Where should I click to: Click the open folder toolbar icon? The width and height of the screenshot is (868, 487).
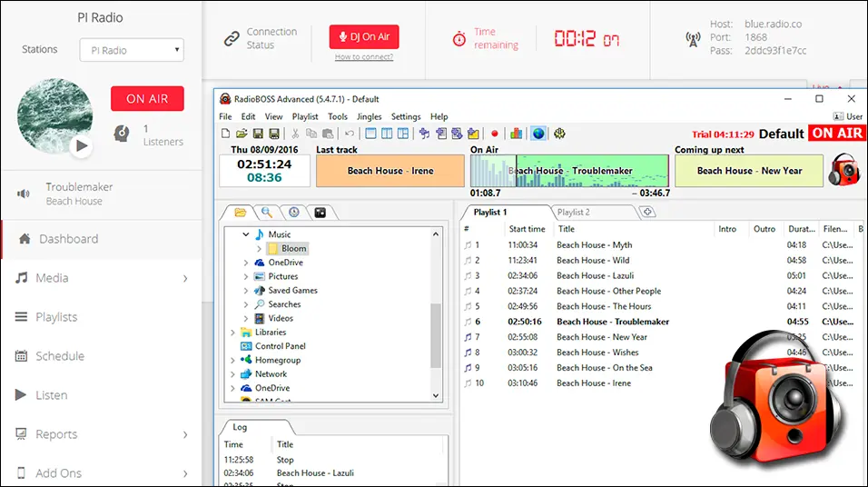tap(242, 134)
